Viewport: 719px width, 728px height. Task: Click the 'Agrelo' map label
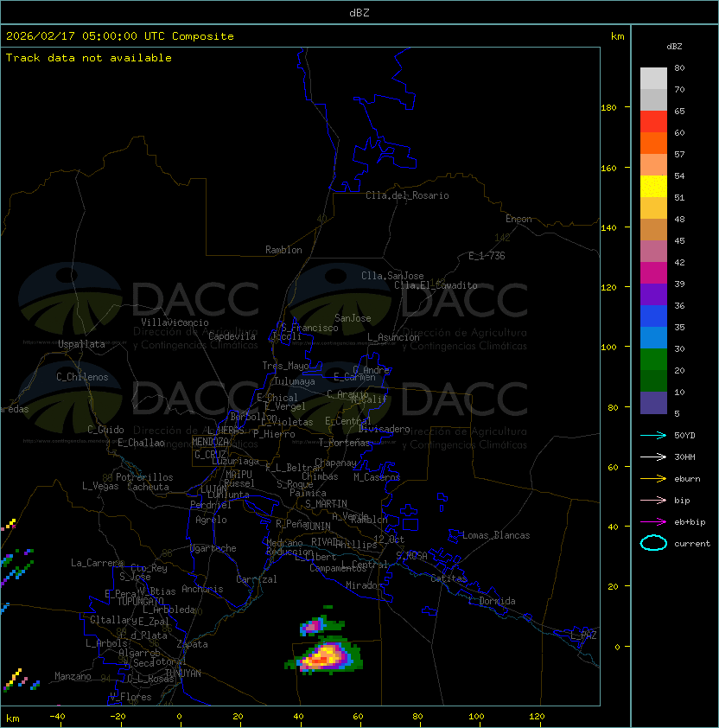pos(211,520)
